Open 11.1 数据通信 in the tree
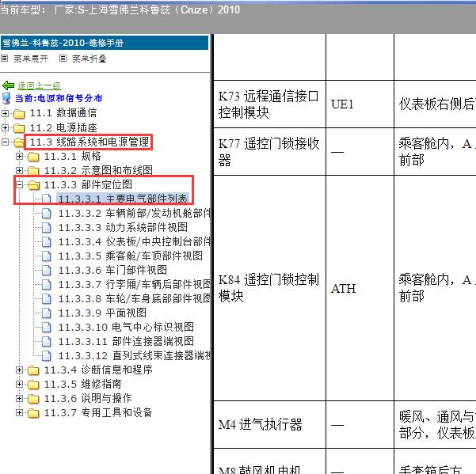The width and height of the screenshot is (476, 474). (x=63, y=113)
